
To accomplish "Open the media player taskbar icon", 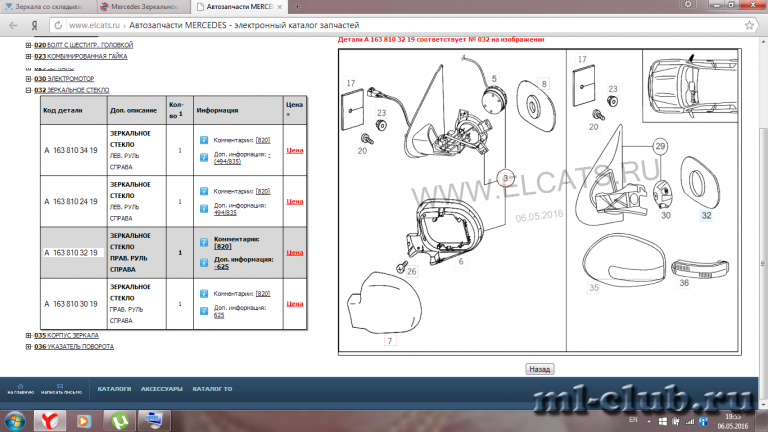I will pyautogui.click(x=84, y=421).
